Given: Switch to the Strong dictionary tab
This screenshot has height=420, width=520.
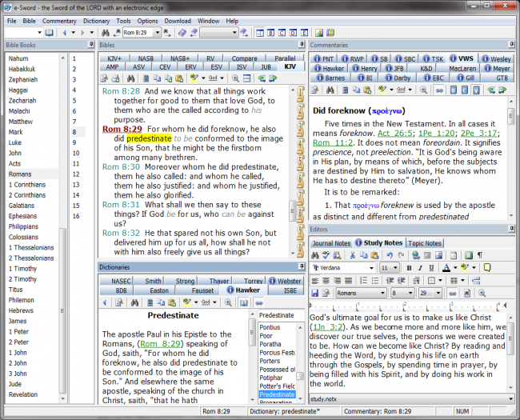Looking at the screenshot, I should [185, 281].
